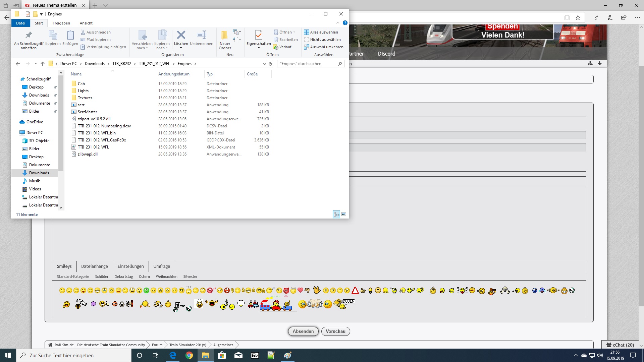
Task: Click An Schnellzugriff anheften pin icon
Action: 29,35
